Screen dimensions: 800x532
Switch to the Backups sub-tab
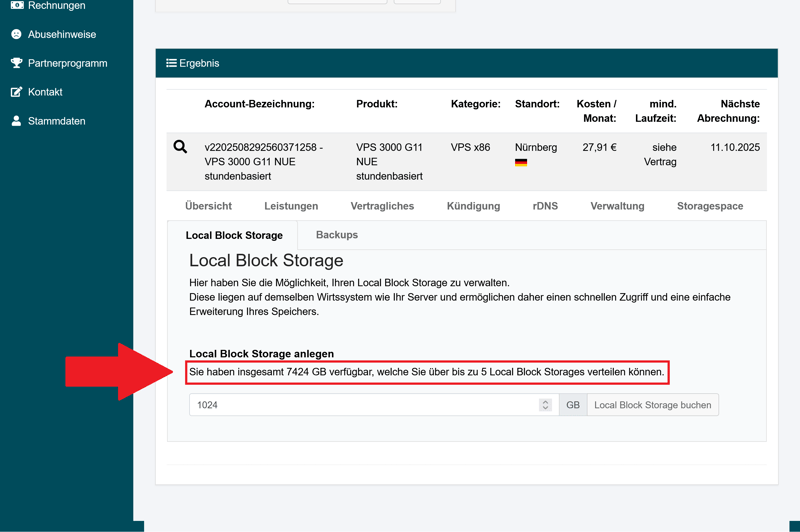(x=336, y=235)
